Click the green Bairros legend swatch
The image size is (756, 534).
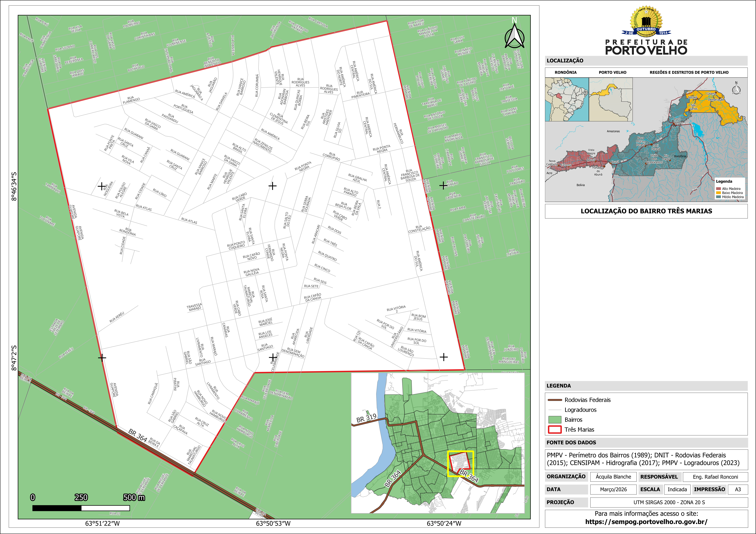click(x=555, y=419)
